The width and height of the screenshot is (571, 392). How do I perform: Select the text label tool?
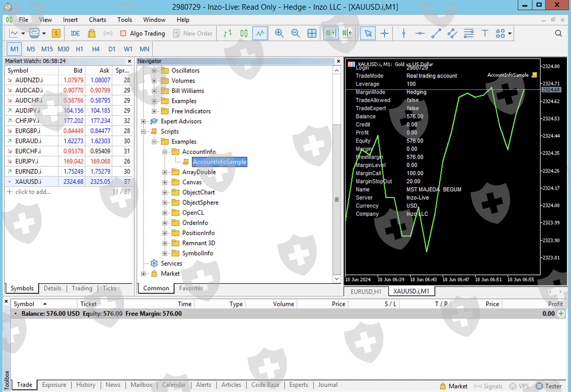pos(484,33)
